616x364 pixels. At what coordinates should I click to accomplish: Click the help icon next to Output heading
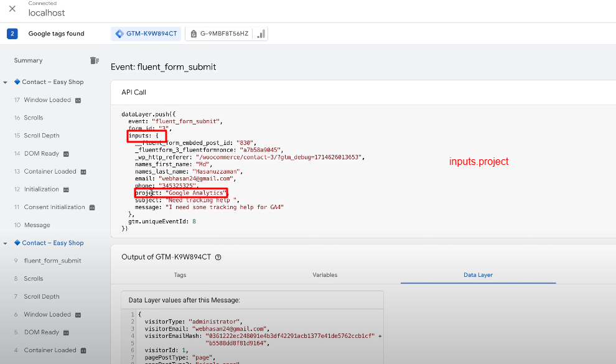(218, 257)
